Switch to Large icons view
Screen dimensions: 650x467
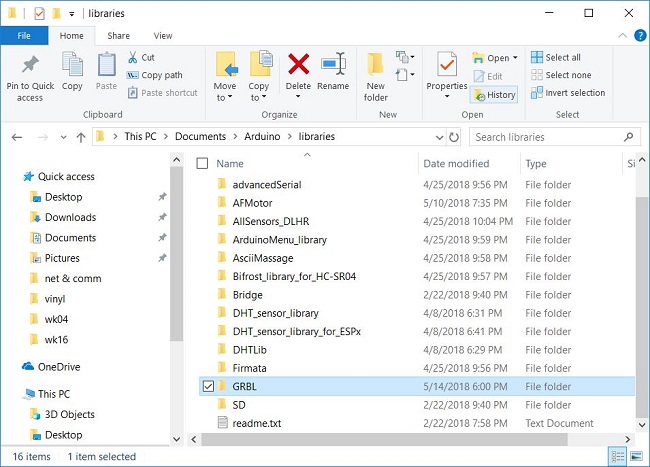[636, 457]
